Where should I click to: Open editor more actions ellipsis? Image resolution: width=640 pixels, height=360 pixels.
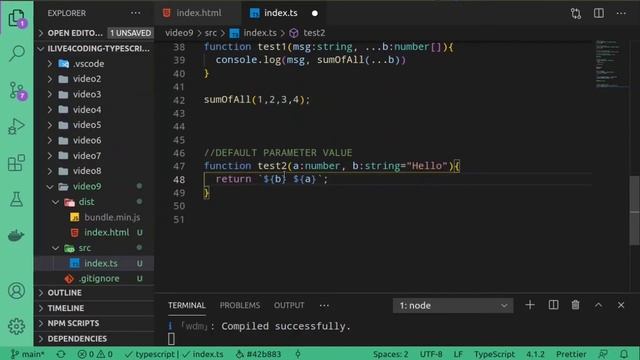click(621, 13)
